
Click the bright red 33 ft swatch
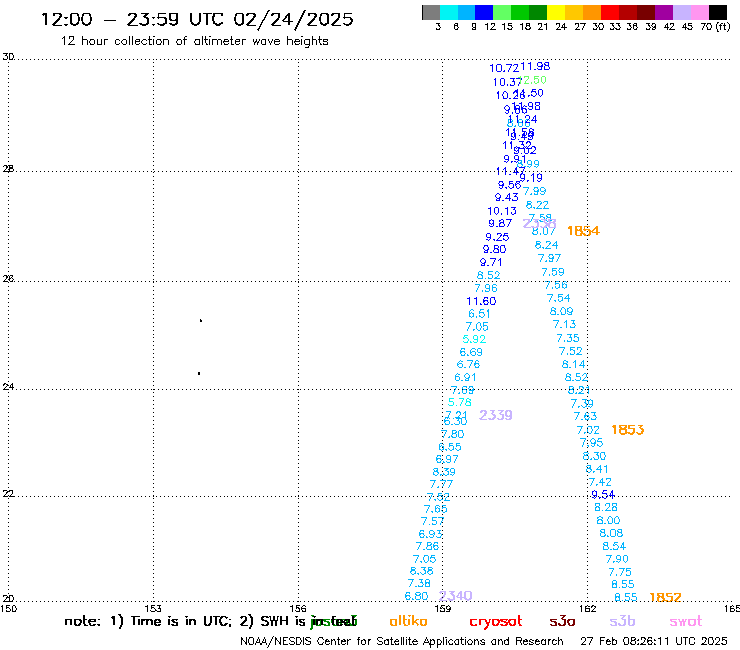click(x=610, y=13)
